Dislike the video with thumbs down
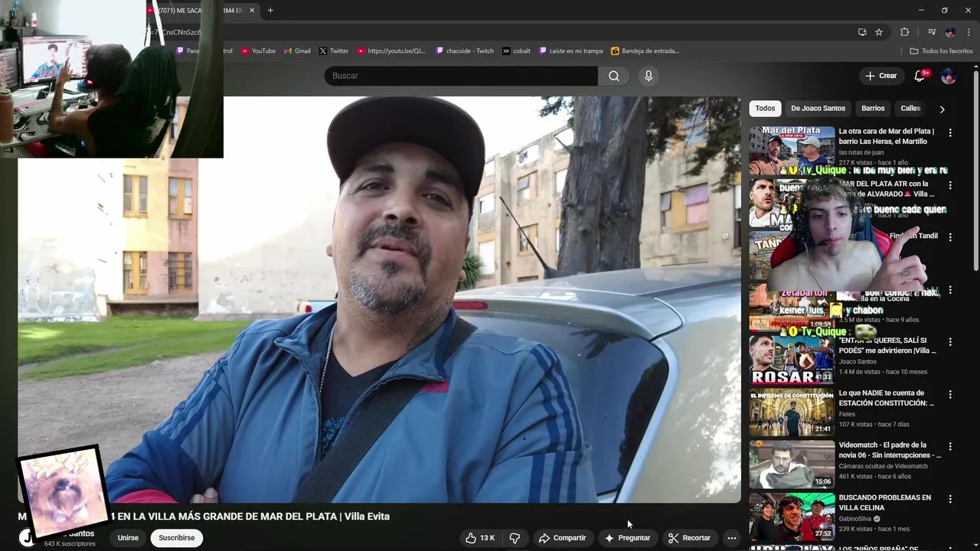This screenshot has width=980, height=551. [x=514, y=538]
